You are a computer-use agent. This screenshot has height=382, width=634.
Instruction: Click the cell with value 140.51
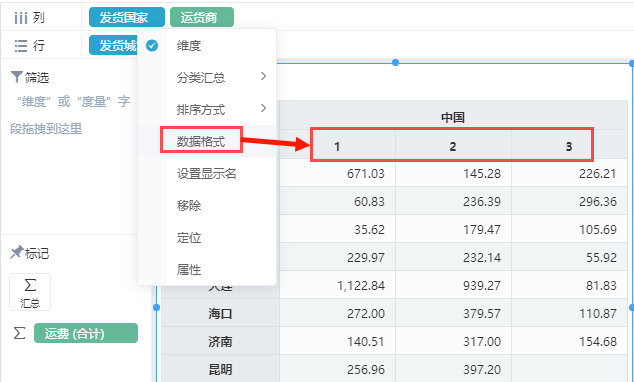(337, 342)
